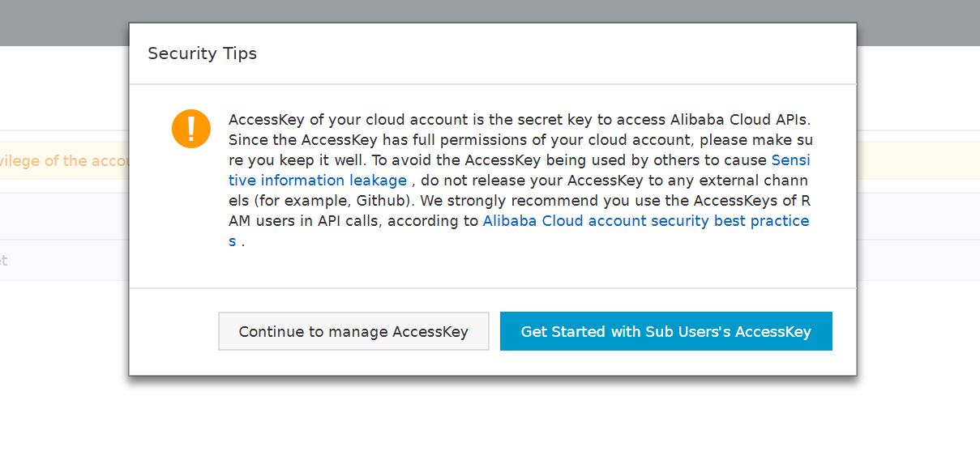Click the sentence beginning "AccessKey of your cloud account"

pos(519,120)
